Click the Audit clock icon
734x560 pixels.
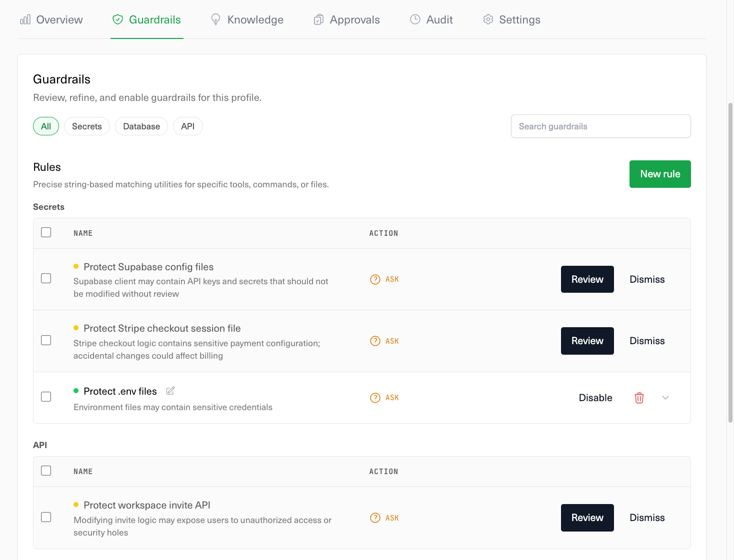pyautogui.click(x=415, y=19)
